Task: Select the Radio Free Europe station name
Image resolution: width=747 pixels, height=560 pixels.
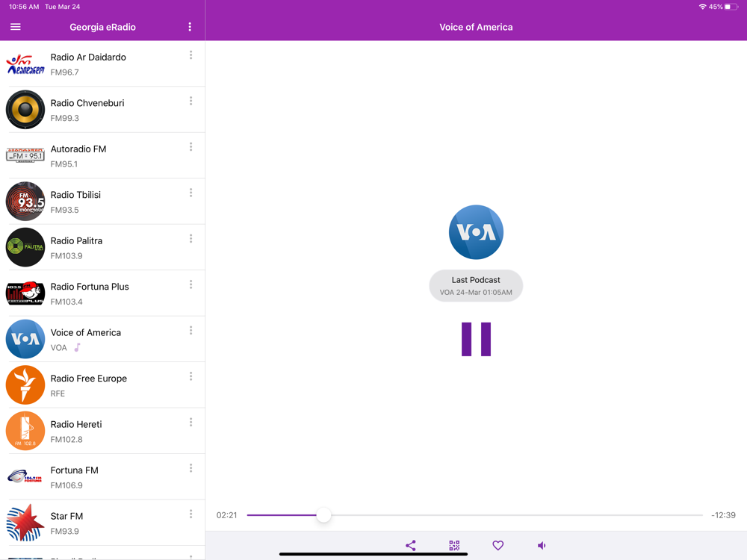Action: pos(89,379)
